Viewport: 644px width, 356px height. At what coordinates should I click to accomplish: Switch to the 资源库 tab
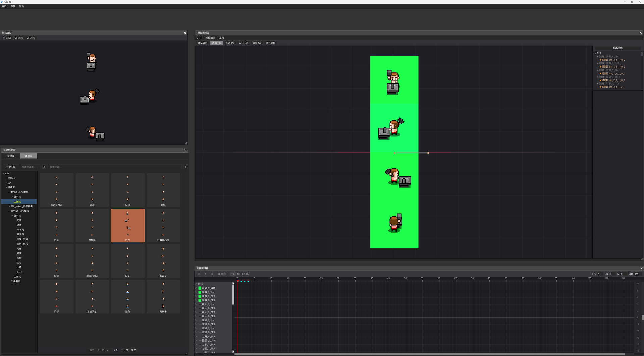11,156
